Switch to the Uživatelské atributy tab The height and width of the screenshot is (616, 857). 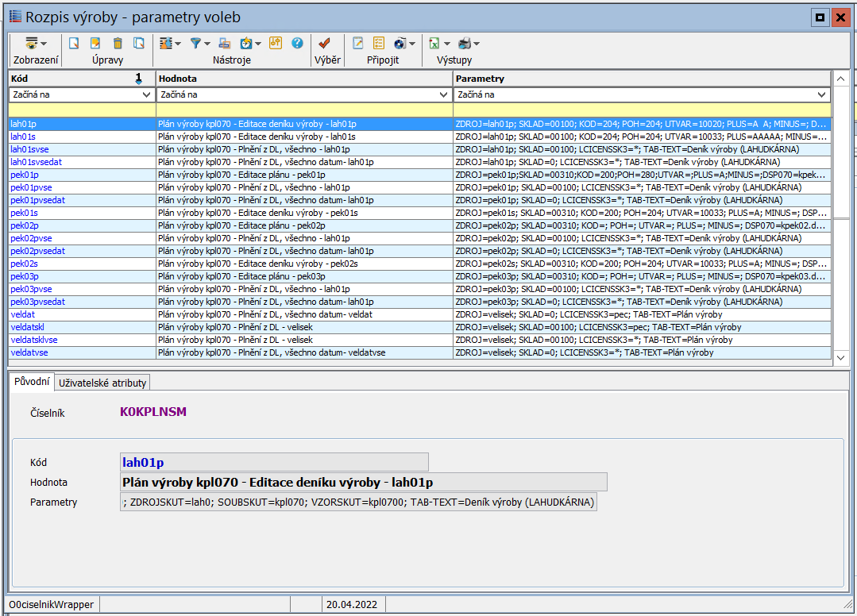point(102,383)
